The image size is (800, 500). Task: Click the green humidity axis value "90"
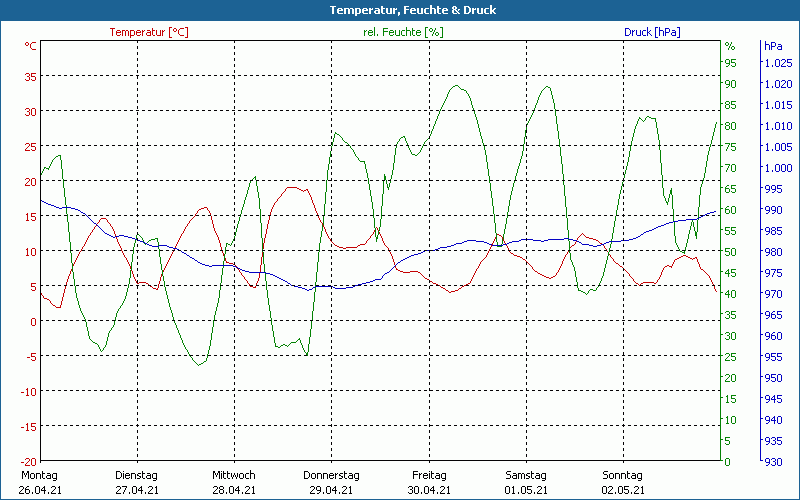pyautogui.click(x=731, y=84)
